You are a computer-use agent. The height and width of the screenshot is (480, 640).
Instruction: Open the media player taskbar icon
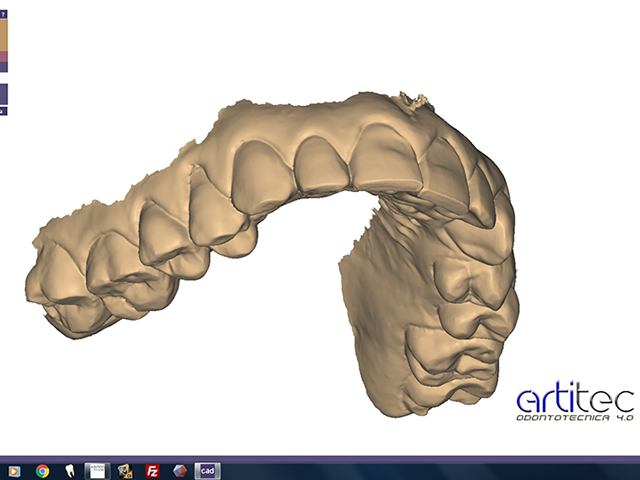(x=14, y=470)
